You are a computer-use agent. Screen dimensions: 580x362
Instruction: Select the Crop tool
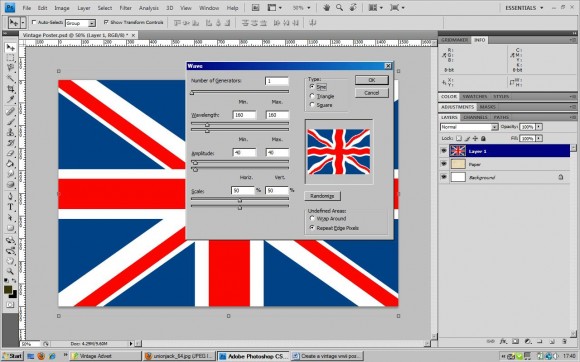coord(10,89)
